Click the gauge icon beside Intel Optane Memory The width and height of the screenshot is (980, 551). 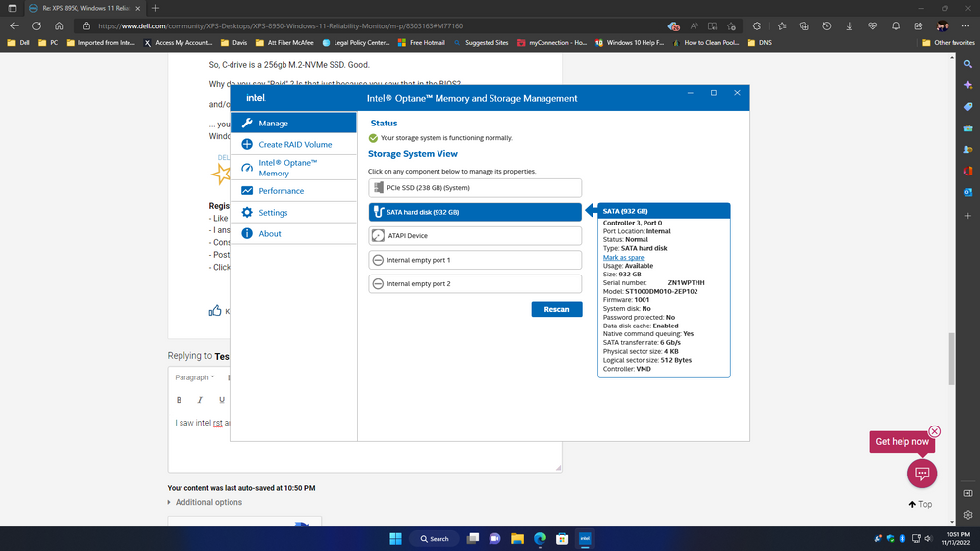coord(247,168)
